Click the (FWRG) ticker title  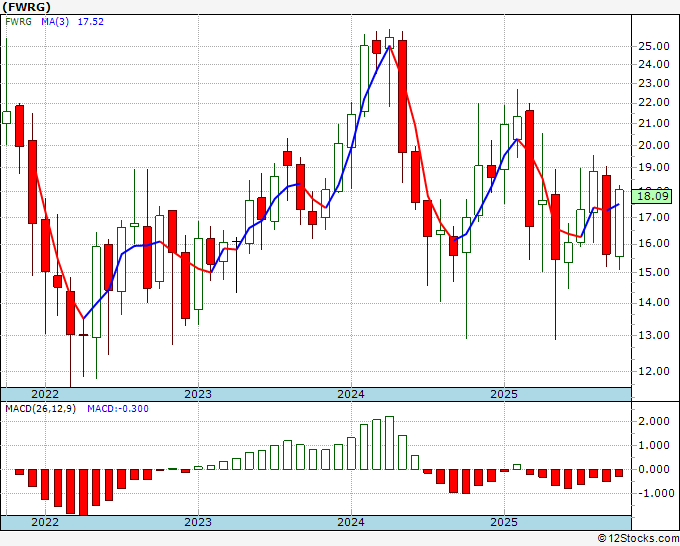click(x=26, y=7)
